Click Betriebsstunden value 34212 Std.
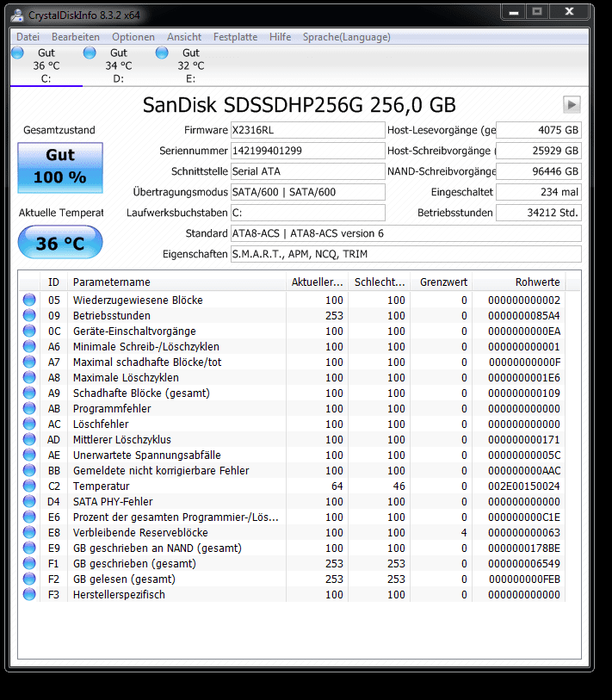This screenshot has width=612, height=700. tap(538, 213)
